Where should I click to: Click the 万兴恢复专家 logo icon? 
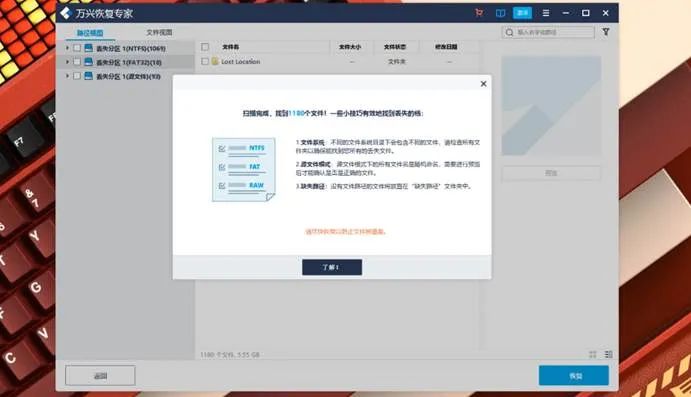pos(66,13)
